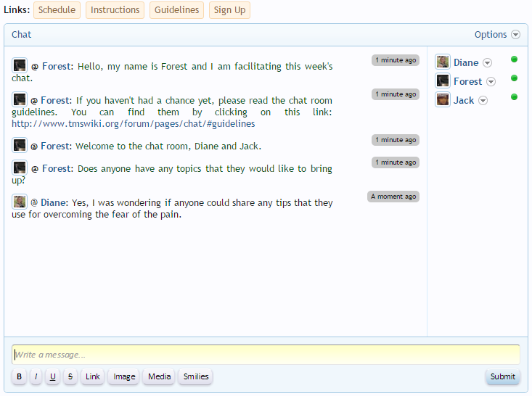Expand Jack's user dropdown arrow
Image resolution: width=532 pixels, height=396 pixels.
point(483,101)
